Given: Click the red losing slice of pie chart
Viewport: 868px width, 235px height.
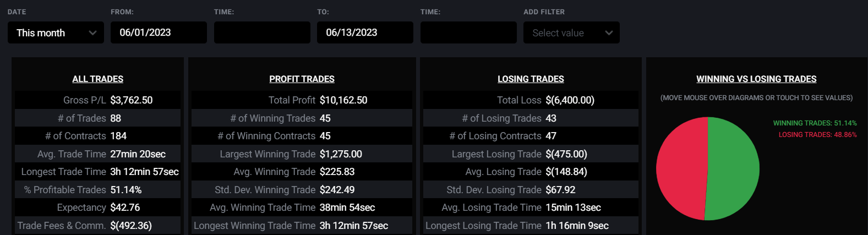Looking at the screenshot, I should (x=681, y=169).
